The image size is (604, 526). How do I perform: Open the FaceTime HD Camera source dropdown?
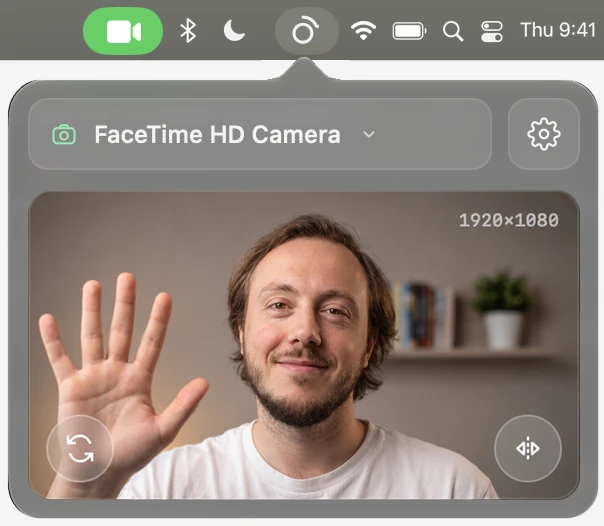point(260,134)
